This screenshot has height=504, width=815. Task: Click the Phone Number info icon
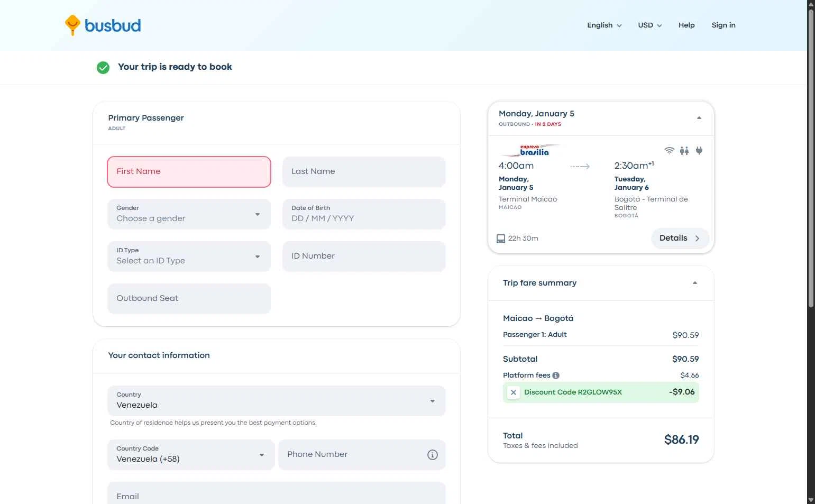point(433,455)
